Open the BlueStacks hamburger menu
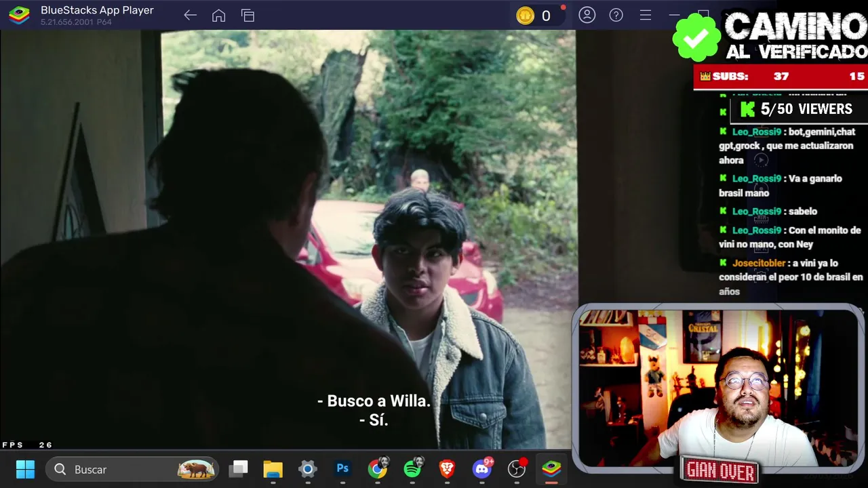The image size is (868, 488). pyautogui.click(x=645, y=15)
